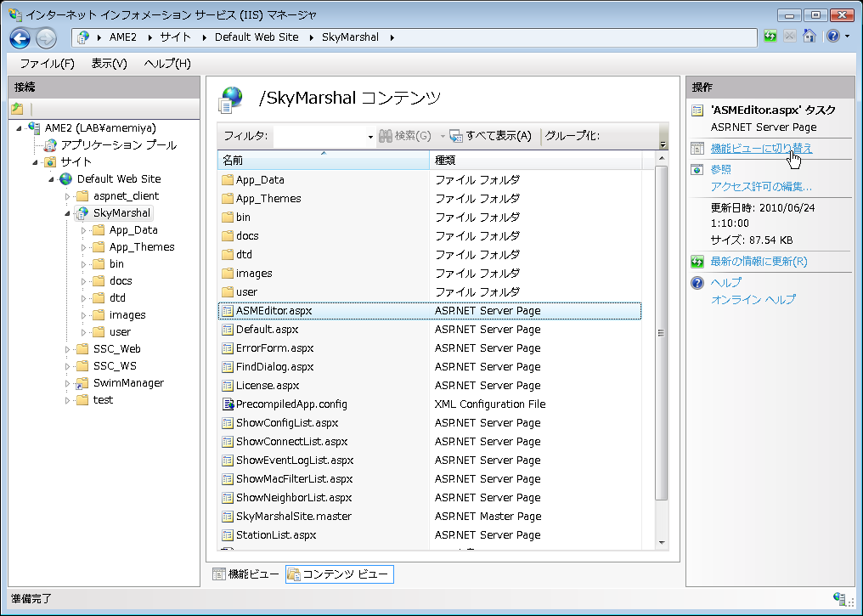Click the content list scroll down arrow

pos(662,543)
